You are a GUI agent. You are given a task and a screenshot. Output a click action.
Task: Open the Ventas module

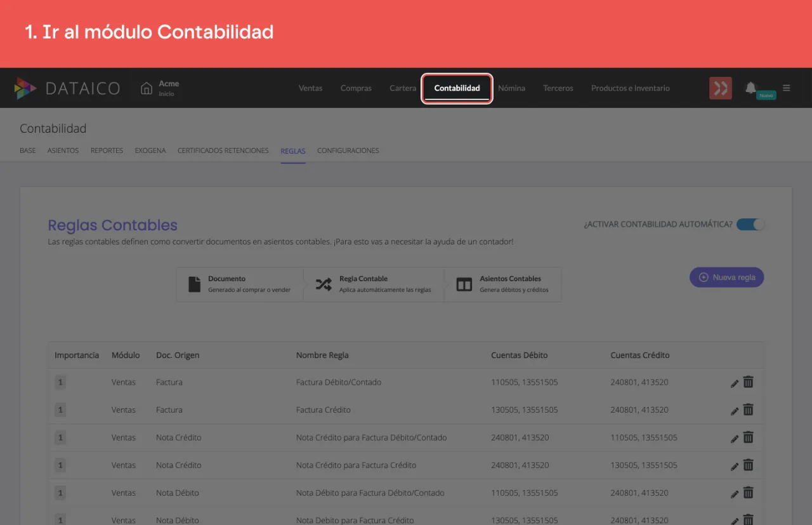point(311,88)
